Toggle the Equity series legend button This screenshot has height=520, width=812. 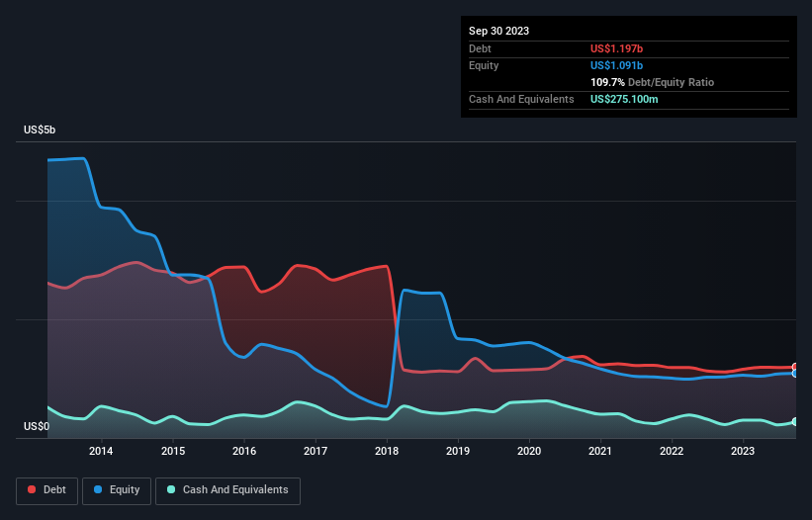point(117,490)
